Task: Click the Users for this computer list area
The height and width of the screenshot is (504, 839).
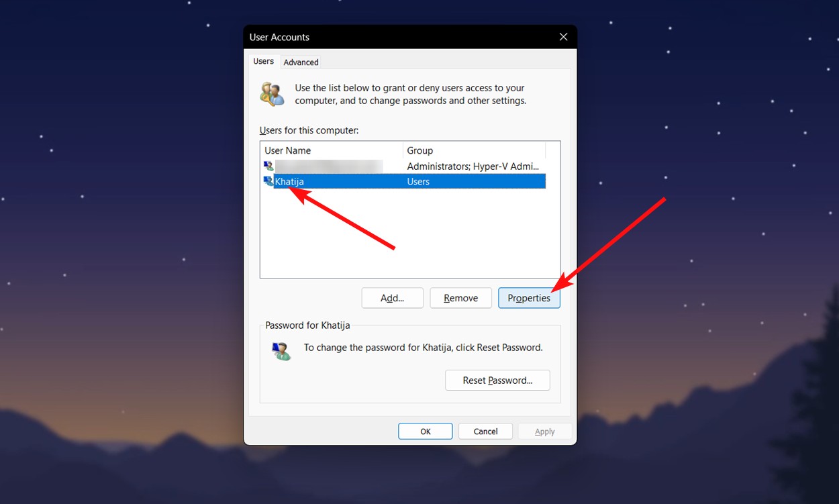Action: point(409,228)
